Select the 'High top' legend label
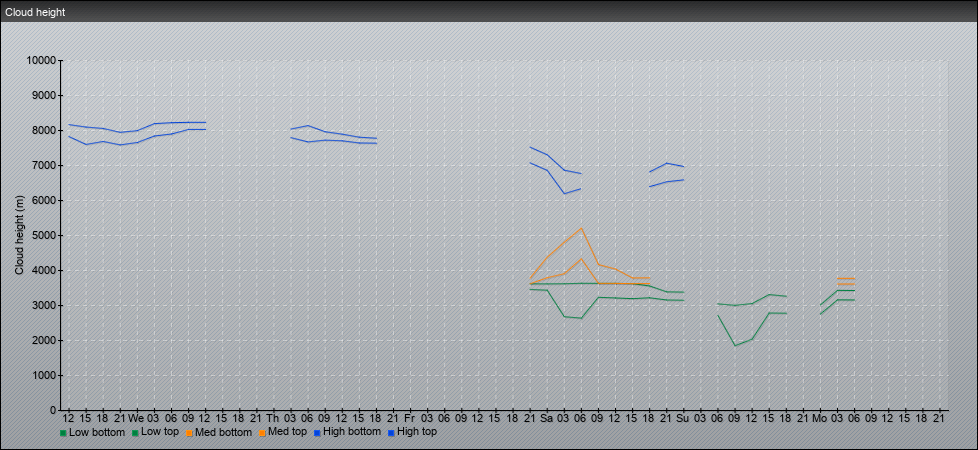 tap(417, 432)
